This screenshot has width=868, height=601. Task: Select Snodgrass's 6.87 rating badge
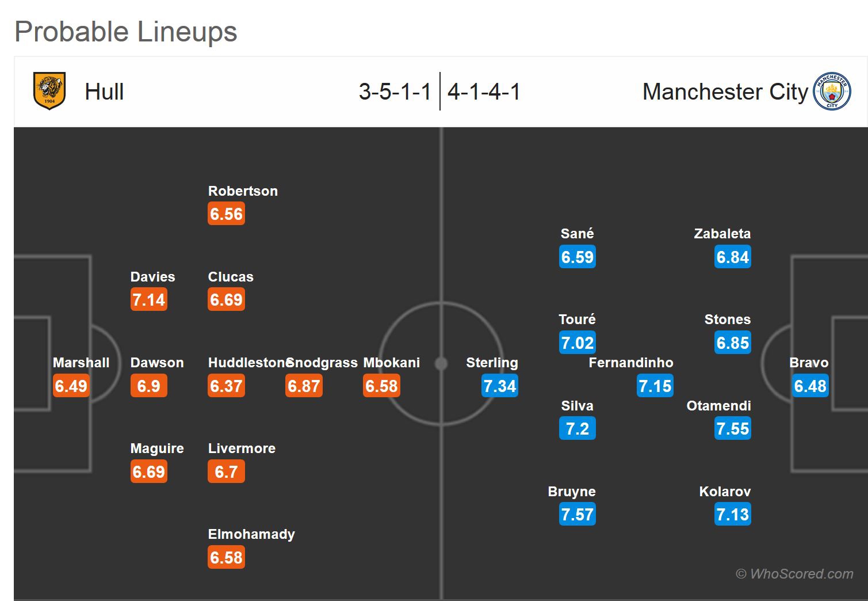pyautogui.click(x=304, y=386)
